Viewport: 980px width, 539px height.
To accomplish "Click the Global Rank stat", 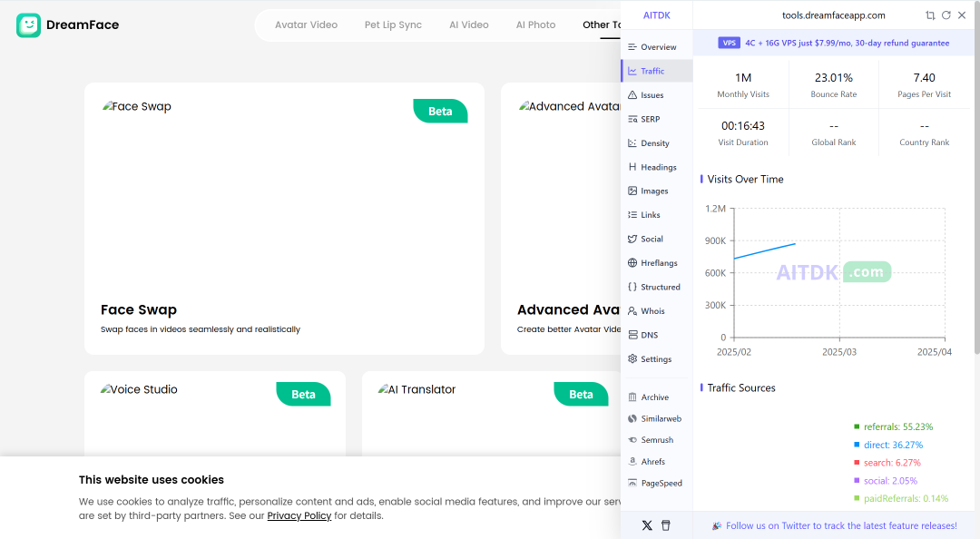I will pyautogui.click(x=834, y=133).
